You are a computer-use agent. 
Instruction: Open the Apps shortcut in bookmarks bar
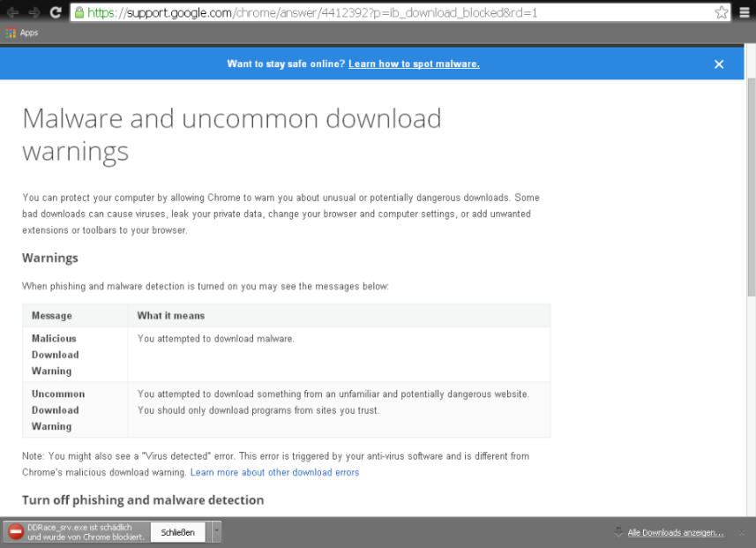(22, 33)
